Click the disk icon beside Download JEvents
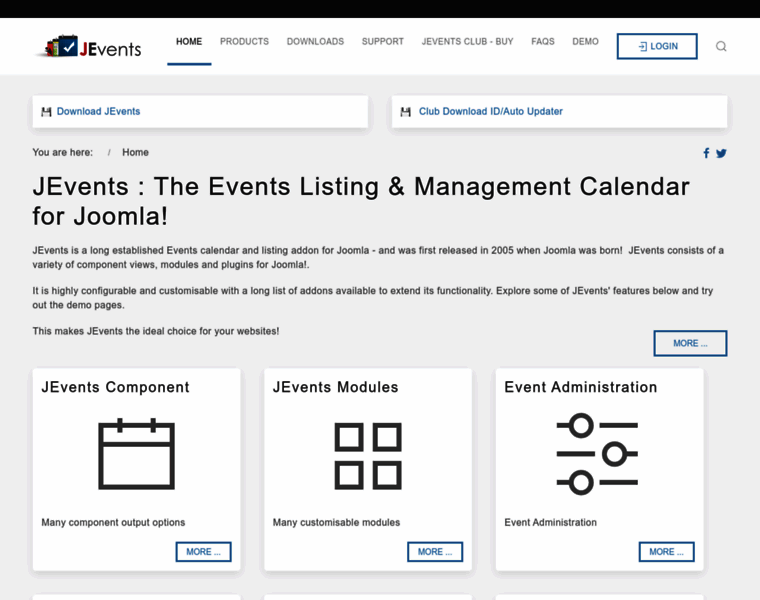This screenshot has height=600, width=760. (x=46, y=112)
